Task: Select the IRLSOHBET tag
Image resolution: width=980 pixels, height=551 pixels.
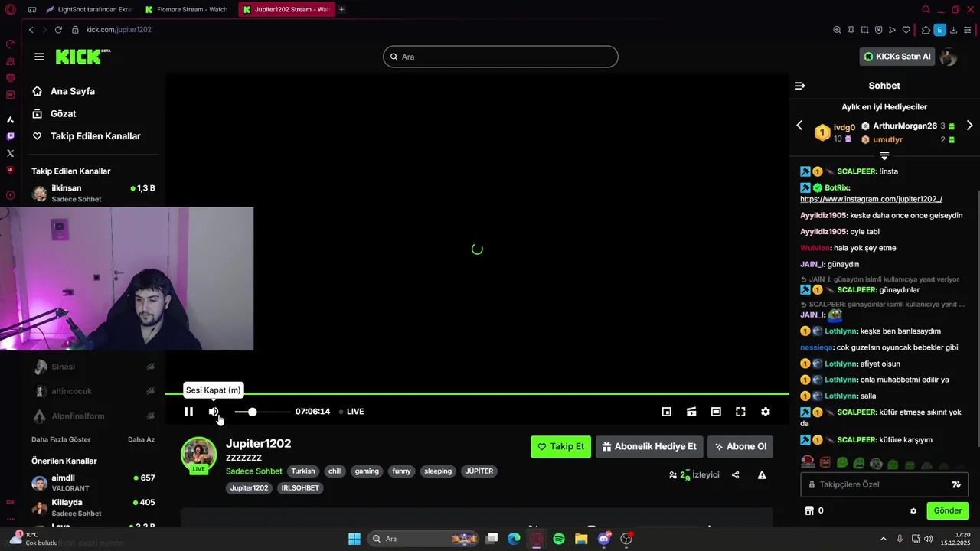Action: click(300, 487)
